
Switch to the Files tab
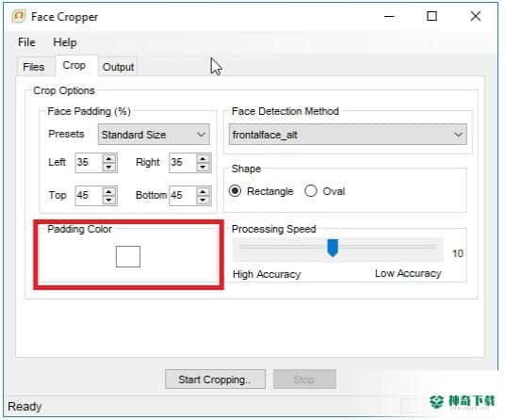tap(34, 67)
